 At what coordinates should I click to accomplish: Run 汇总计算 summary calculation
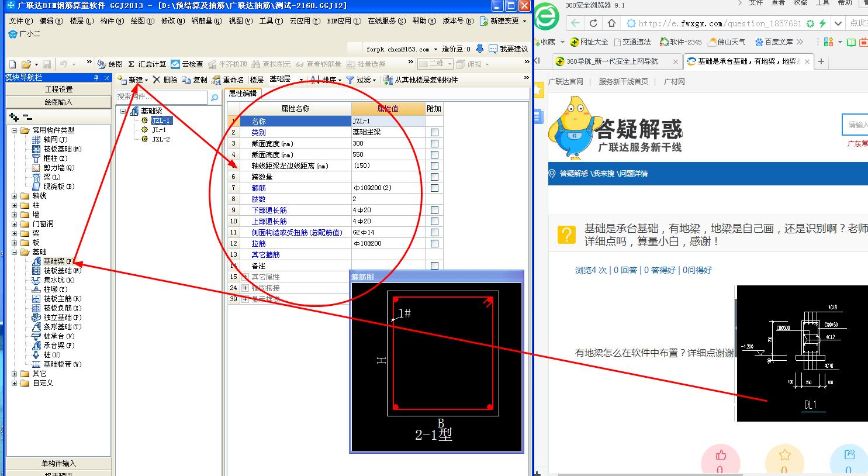(x=147, y=64)
